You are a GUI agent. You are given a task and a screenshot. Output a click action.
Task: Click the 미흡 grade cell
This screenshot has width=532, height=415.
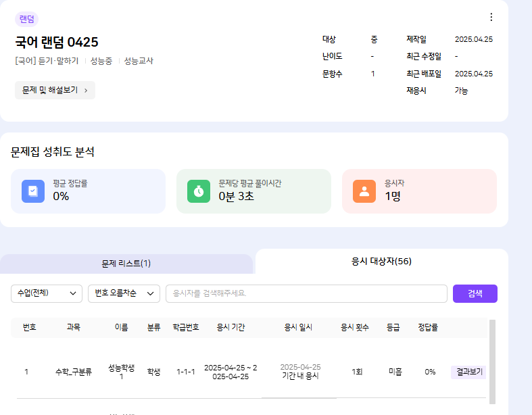(x=395, y=372)
